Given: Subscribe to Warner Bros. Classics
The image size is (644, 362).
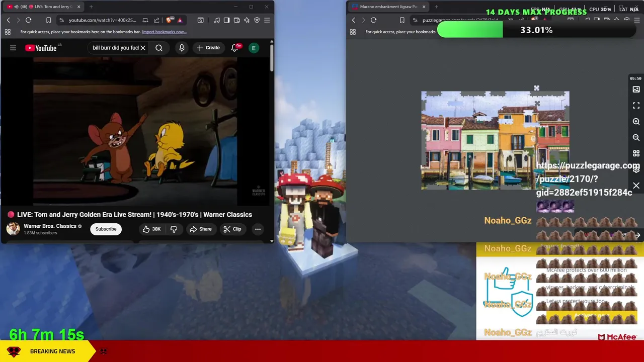Looking at the screenshot, I should click(x=106, y=229).
